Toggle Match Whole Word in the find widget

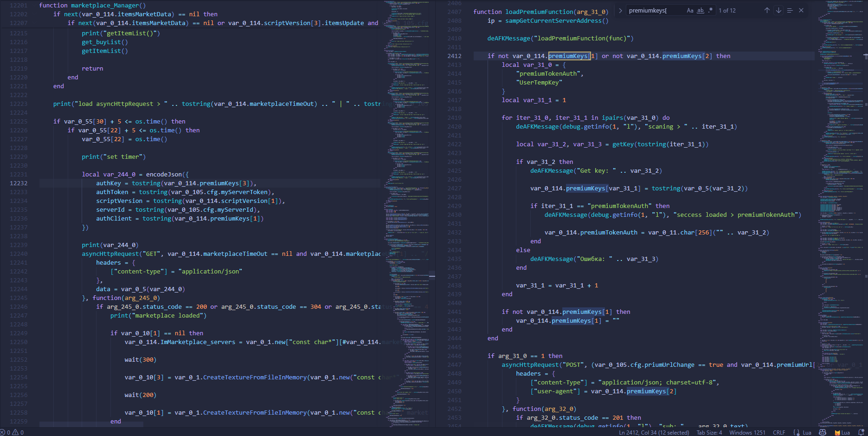pos(701,10)
